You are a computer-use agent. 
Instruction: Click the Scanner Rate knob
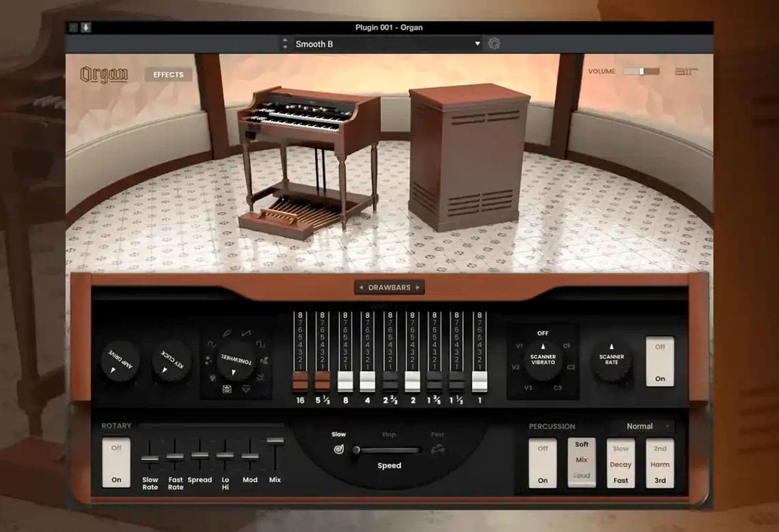611,361
